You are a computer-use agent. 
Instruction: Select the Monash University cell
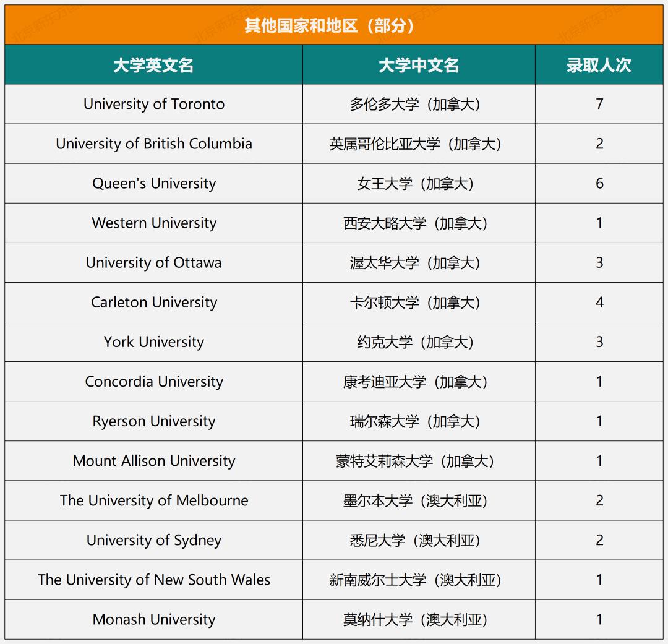click(154, 619)
